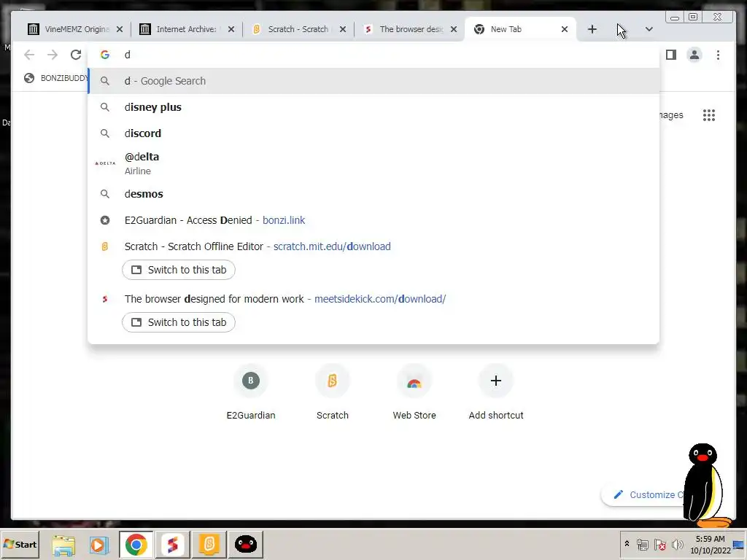Open the Chrome three-dot menu
This screenshot has width=747, height=560.
tap(718, 55)
